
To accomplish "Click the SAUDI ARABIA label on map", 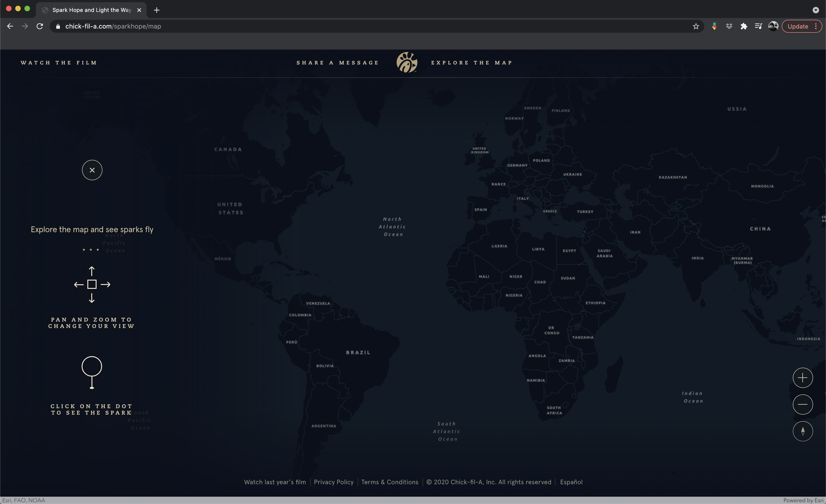I will click(604, 253).
